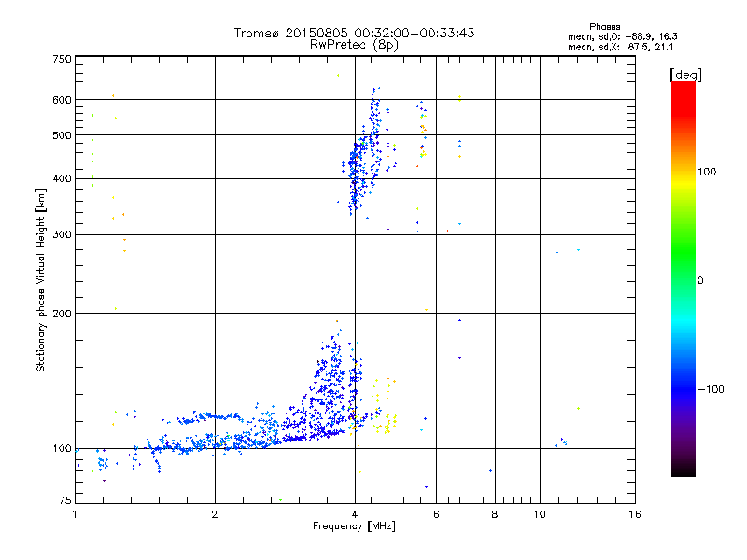Click the x-axis label 'Frequency [MHz]'
Viewport: 747px width, 560px height.
354,526
